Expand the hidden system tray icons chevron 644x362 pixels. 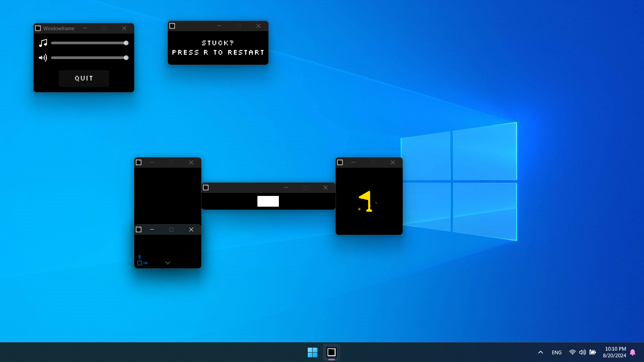click(x=541, y=352)
